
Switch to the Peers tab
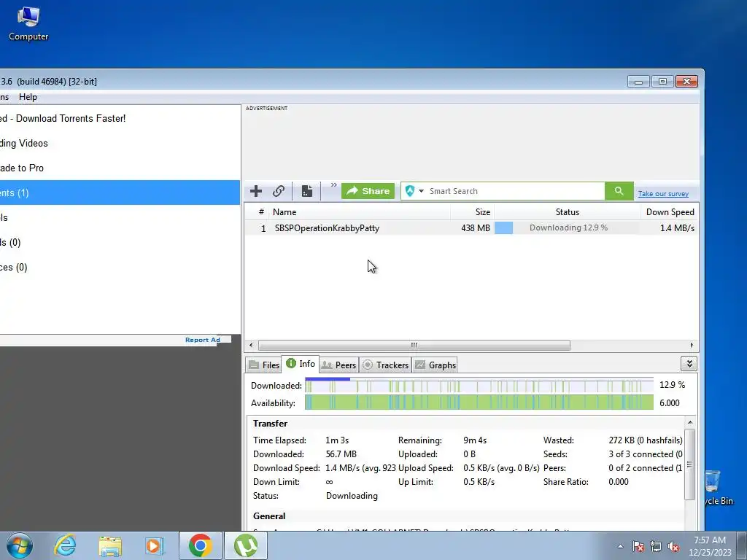pyautogui.click(x=338, y=365)
